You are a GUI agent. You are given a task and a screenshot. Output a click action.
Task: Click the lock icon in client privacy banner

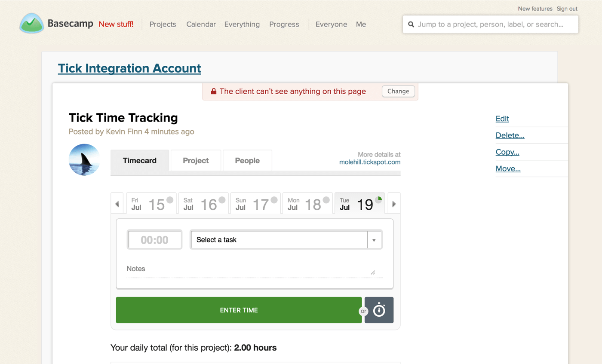214,91
